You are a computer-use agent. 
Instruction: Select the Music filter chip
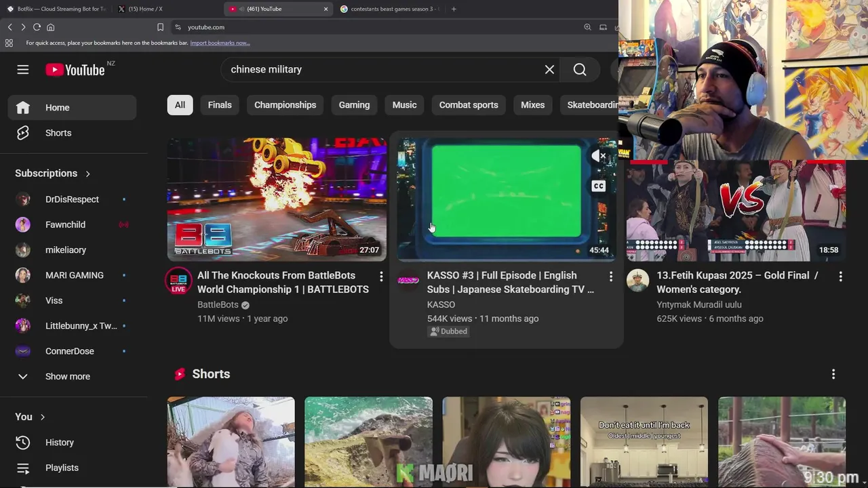pos(404,105)
